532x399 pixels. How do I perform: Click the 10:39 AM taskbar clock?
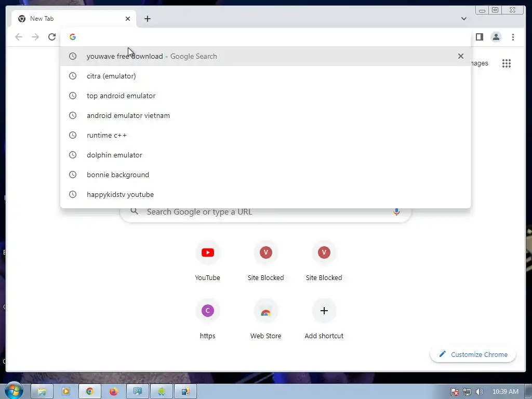pyautogui.click(x=505, y=392)
